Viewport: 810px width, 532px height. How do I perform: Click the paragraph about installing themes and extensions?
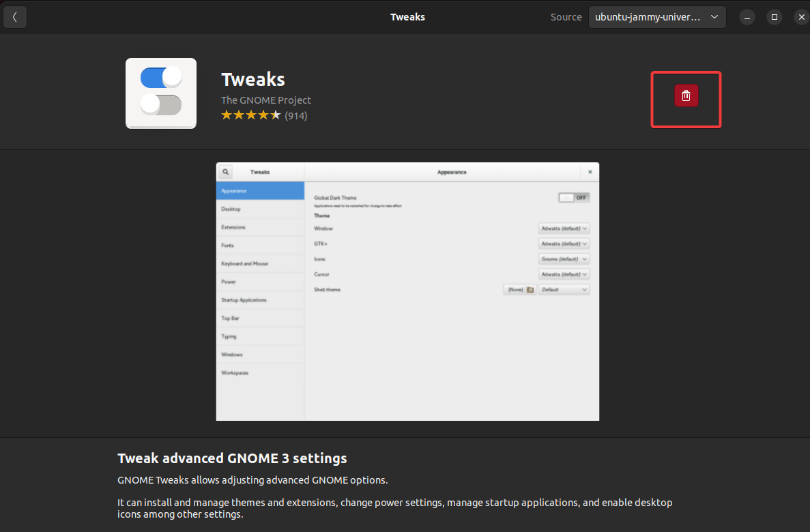point(394,508)
